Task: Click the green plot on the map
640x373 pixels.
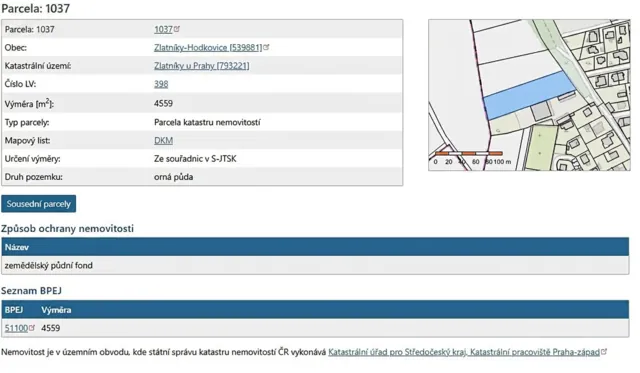Action: (x=541, y=148)
